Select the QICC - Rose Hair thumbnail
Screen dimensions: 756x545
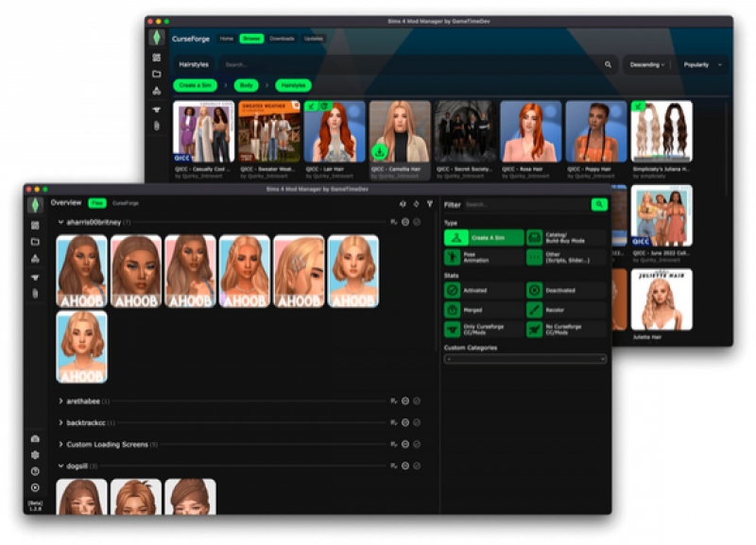coord(531,131)
